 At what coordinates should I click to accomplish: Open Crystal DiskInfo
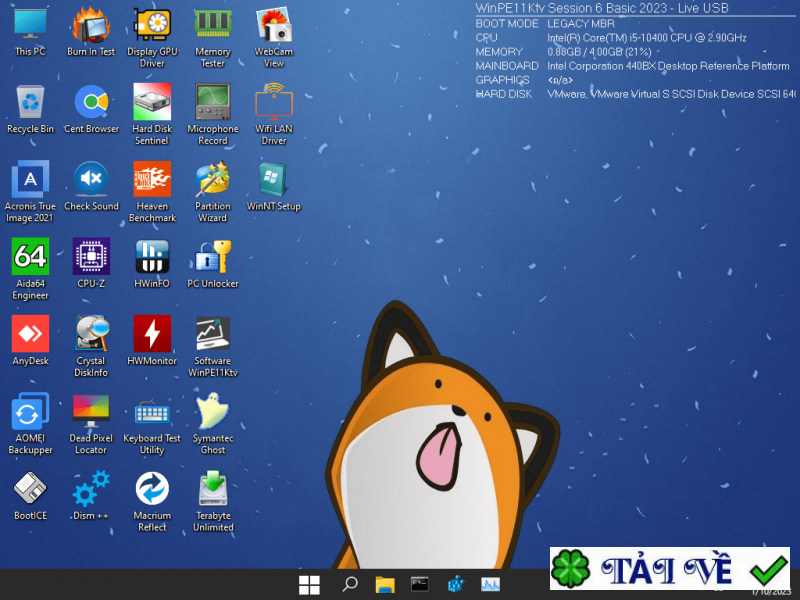[x=91, y=335]
